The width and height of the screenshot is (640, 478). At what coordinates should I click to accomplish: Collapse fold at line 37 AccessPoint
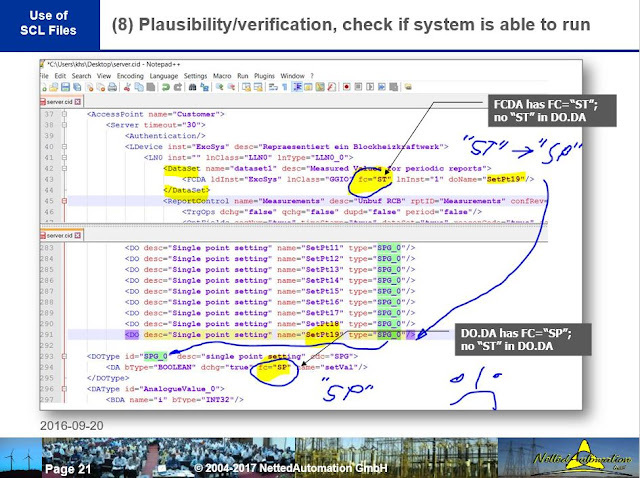pyautogui.click(x=64, y=114)
